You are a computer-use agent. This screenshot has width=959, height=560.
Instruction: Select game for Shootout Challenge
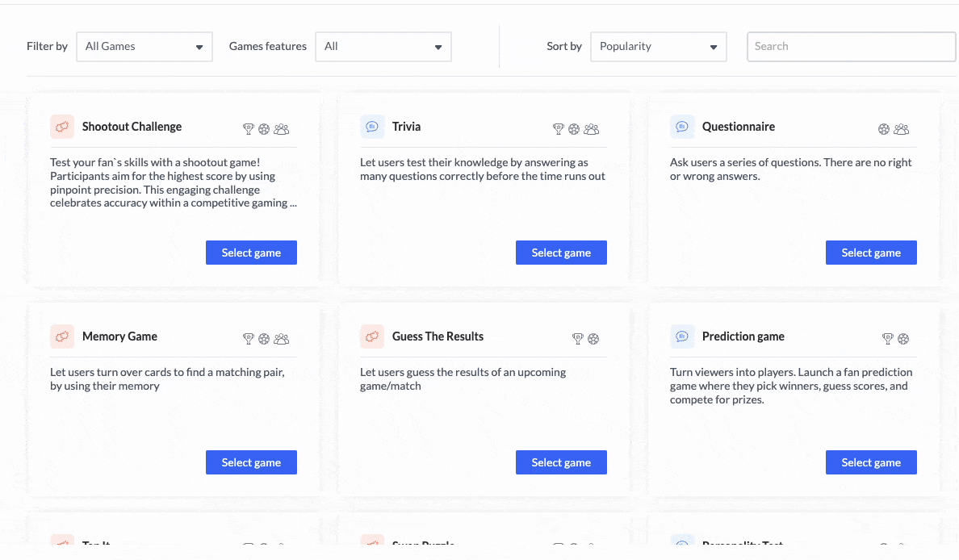(251, 253)
